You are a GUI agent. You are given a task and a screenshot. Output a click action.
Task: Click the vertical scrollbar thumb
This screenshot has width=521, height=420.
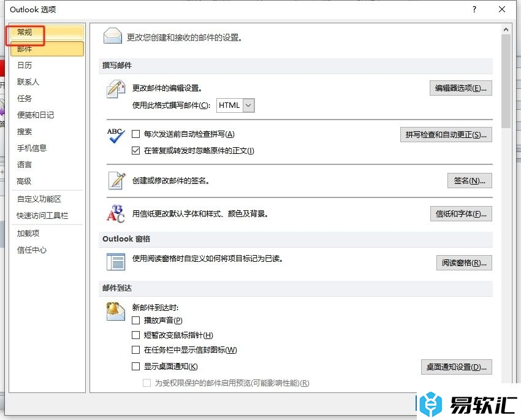click(x=506, y=82)
